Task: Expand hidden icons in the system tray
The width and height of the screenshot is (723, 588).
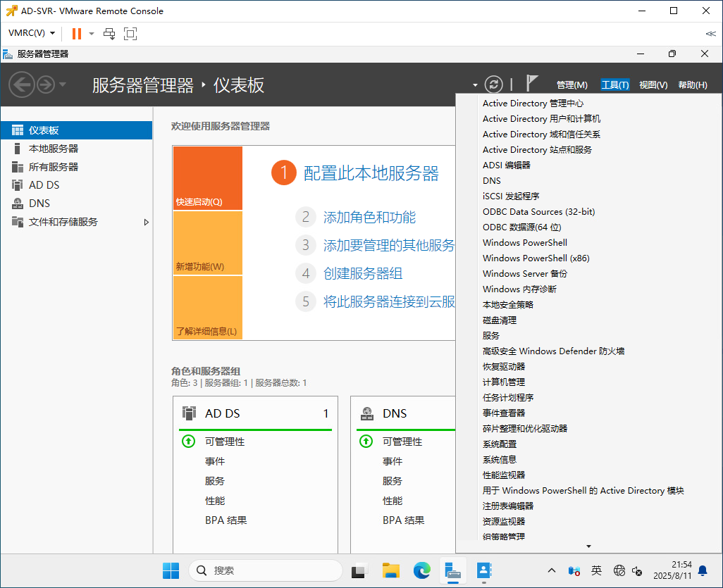Action: [x=552, y=571]
